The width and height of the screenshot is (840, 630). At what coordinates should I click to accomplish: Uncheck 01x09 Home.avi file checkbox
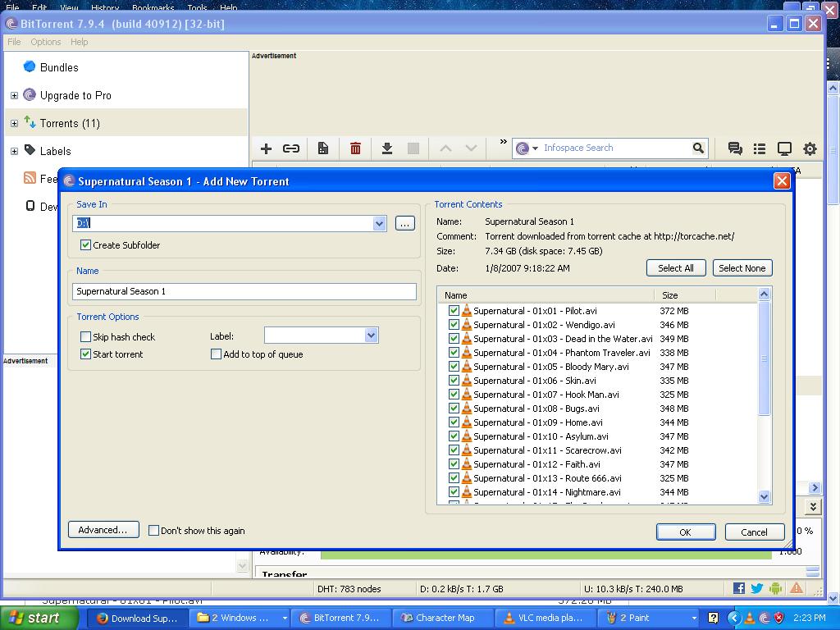point(454,422)
